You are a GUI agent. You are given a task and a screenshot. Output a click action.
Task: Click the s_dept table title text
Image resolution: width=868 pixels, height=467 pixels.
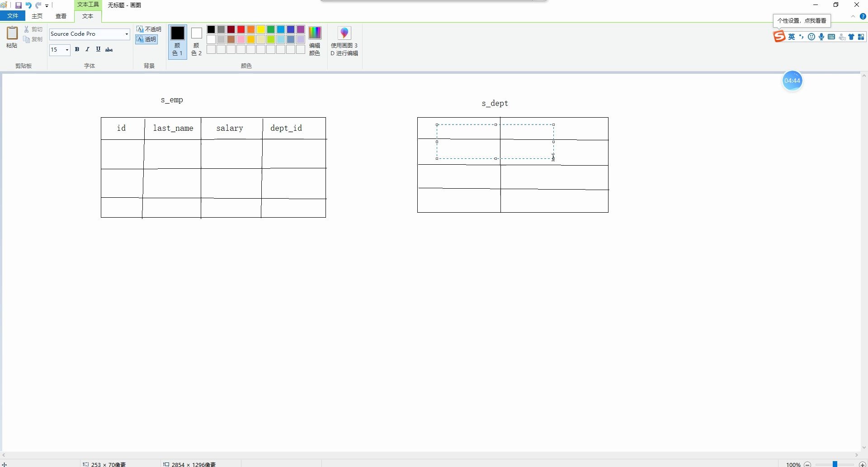(495, 103)
